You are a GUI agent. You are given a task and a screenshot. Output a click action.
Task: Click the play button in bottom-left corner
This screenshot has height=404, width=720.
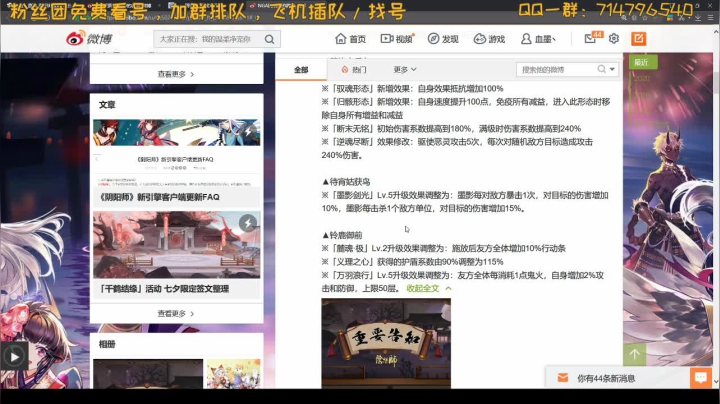(x=14, y=356)
